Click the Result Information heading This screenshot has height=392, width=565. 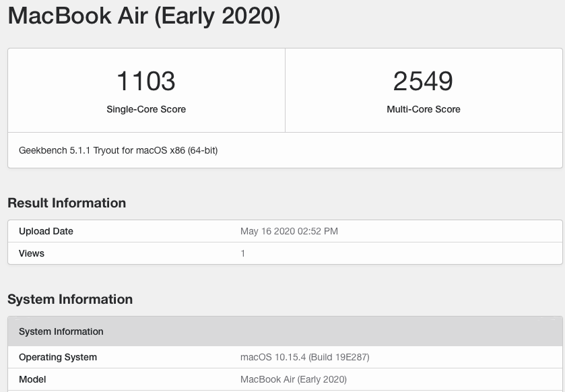(x=67, y=203)
